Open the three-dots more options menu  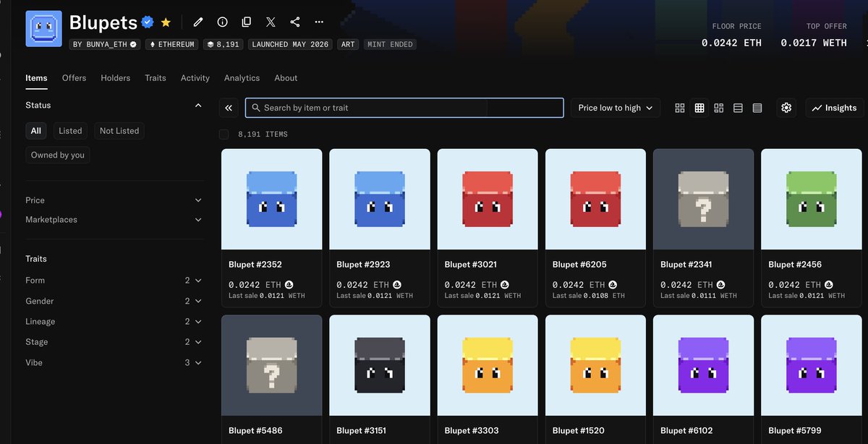[319, 22]
